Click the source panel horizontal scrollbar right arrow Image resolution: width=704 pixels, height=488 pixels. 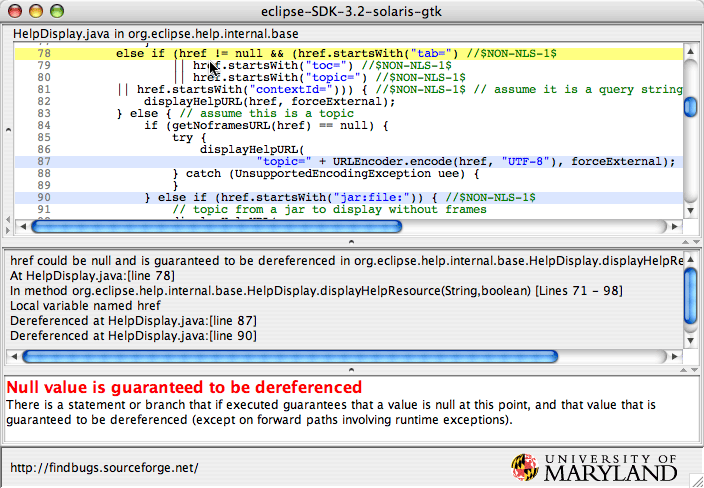coord(673,226)
